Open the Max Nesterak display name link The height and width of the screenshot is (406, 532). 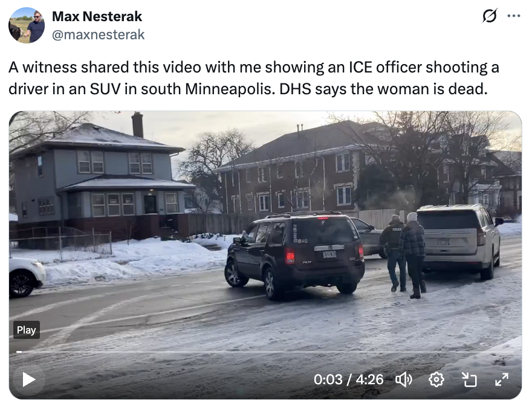pos(97,16)
